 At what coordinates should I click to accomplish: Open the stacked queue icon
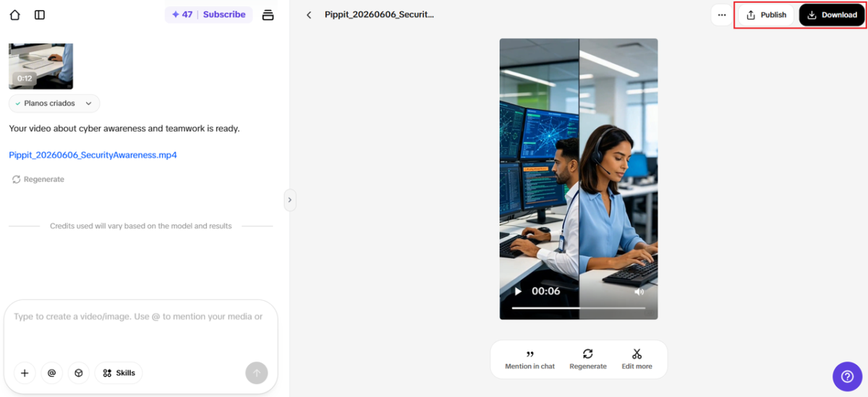coord(268,14)
